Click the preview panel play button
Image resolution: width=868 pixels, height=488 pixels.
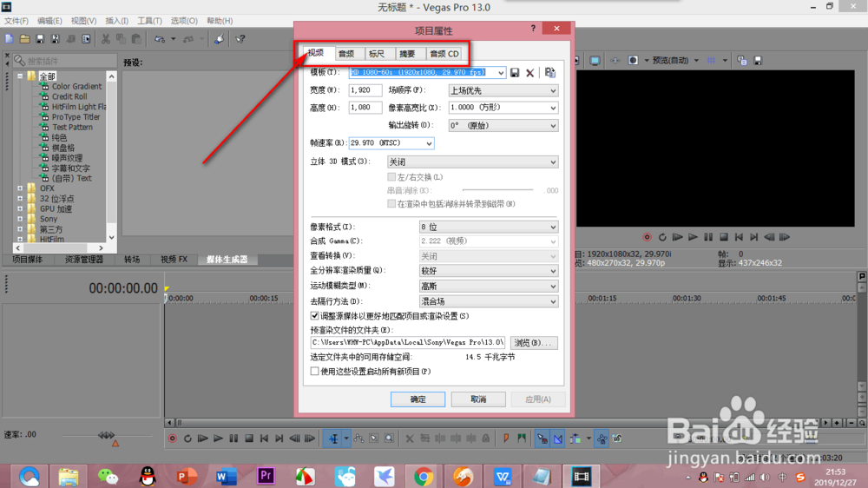click(693, 237)
